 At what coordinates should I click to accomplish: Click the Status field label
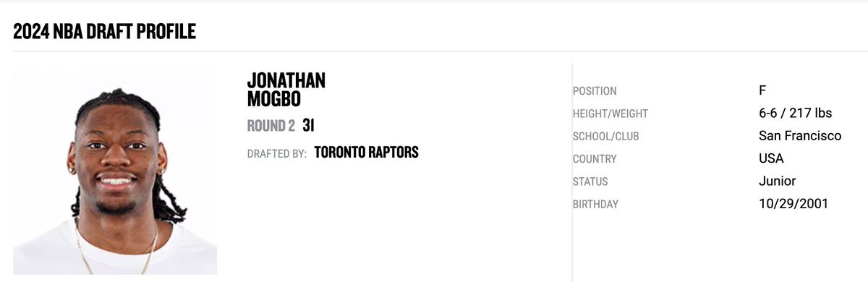click(590, 182)
